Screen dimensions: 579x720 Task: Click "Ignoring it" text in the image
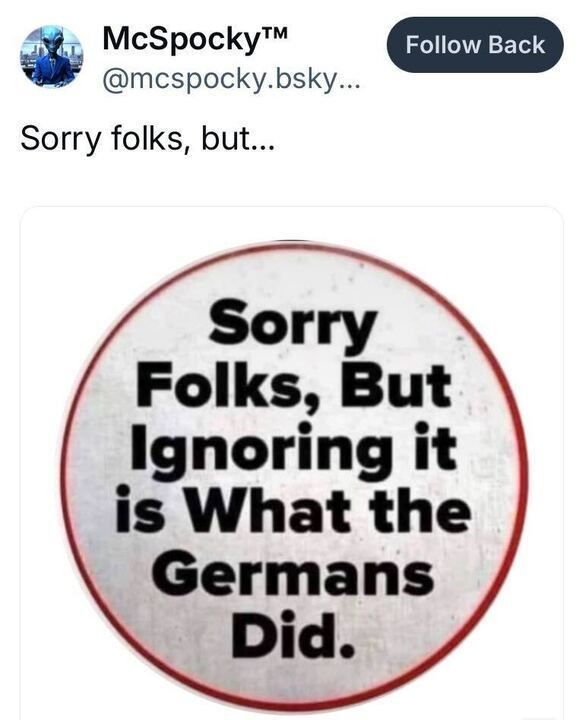pyautogui.click(x=294, y=451)
